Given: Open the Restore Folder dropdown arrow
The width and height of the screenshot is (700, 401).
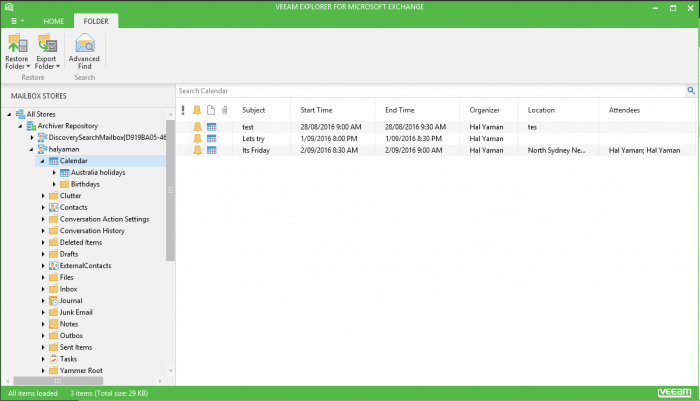Looking at the screenshot, I should pyautogui.click(x=28, y=67).
